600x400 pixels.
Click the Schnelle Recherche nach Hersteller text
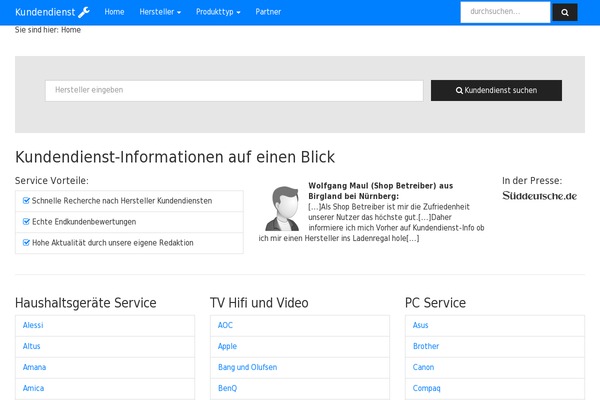[x=122, y=201]
